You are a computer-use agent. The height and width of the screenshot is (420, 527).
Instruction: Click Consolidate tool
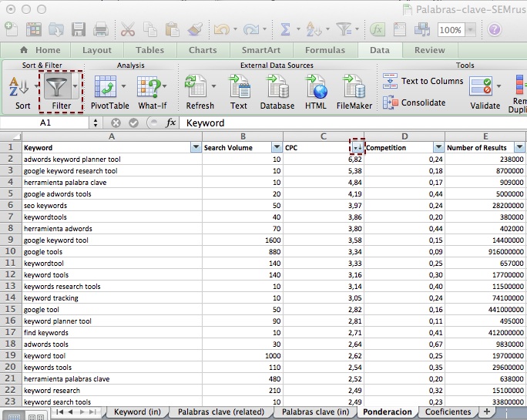[x=415, y=102]
